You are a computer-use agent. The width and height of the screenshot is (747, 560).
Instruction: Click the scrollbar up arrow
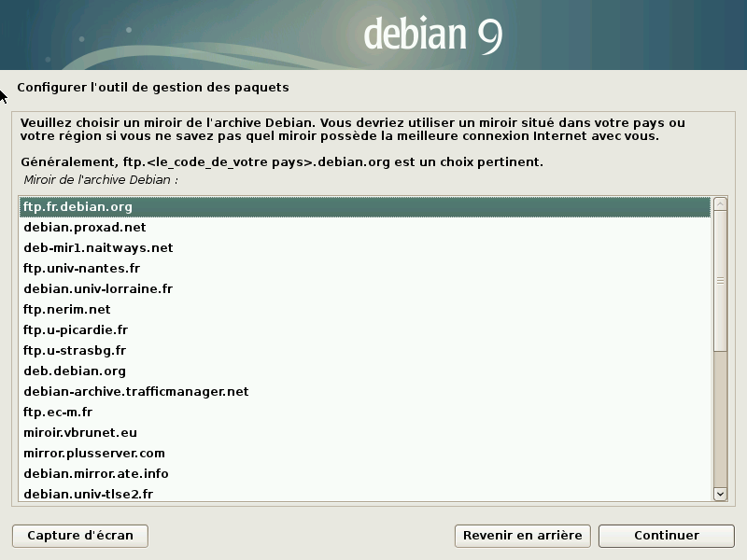pyautogui.click(x=720, y=203)
